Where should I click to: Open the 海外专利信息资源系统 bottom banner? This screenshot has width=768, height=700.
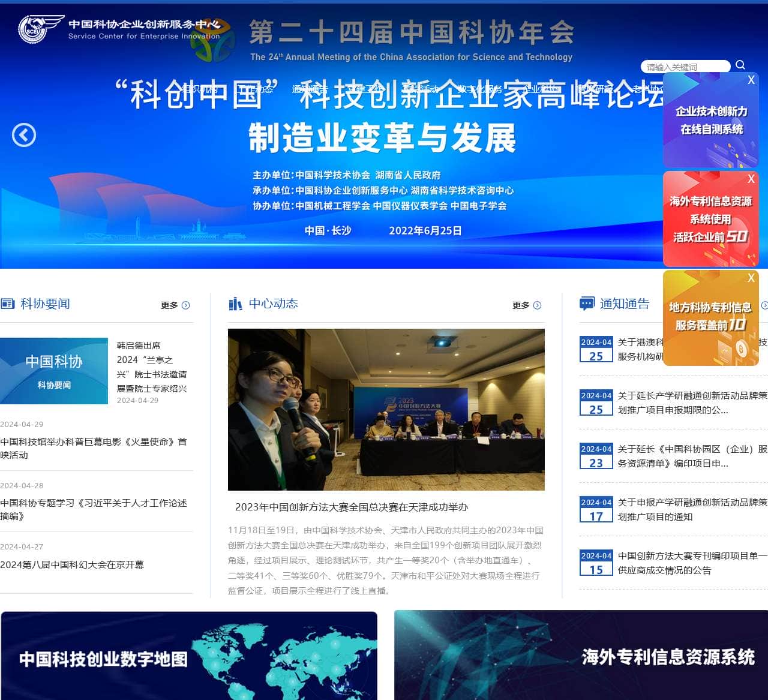tap(581, 655)
